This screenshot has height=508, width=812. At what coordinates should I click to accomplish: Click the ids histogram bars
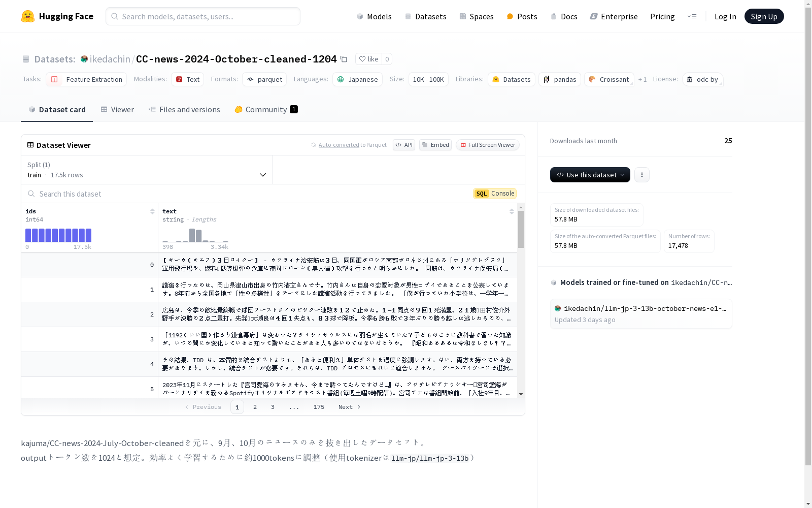(x=58, y=235)
